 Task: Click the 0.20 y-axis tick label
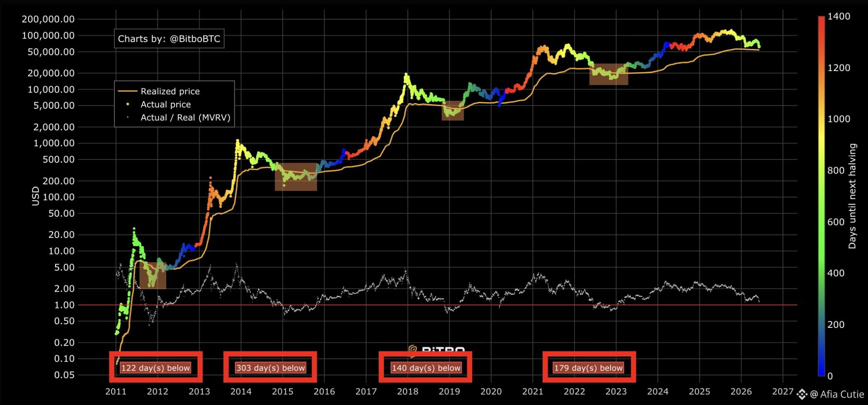tap(64, 343)
